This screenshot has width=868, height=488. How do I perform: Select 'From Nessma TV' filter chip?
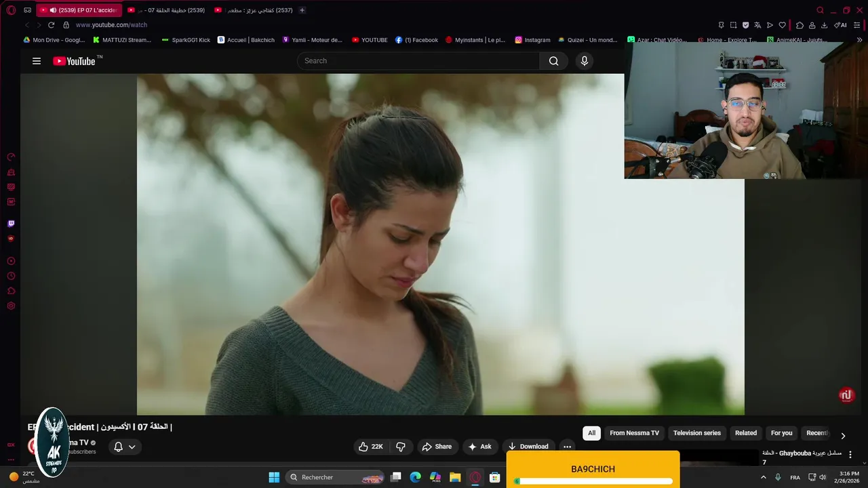point(634,433)
